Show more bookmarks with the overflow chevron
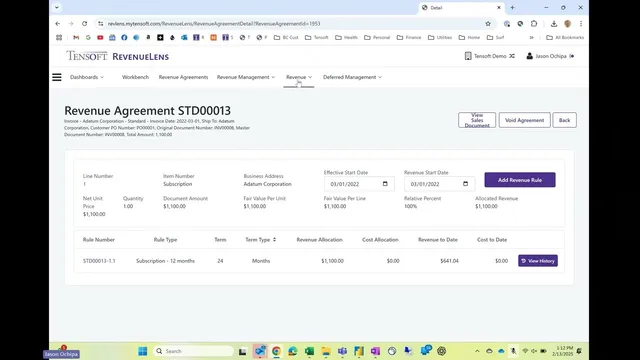 [x=531, y=37]
